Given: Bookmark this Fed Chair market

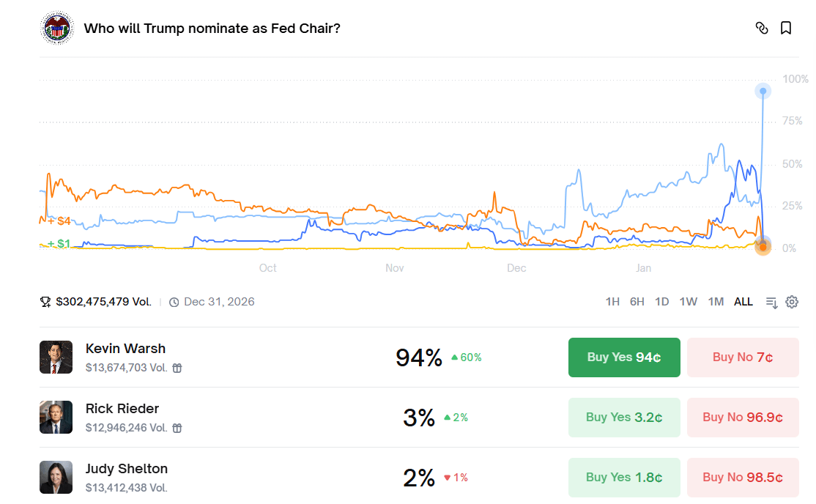Looking at the screenshot, I should [786, 29].
